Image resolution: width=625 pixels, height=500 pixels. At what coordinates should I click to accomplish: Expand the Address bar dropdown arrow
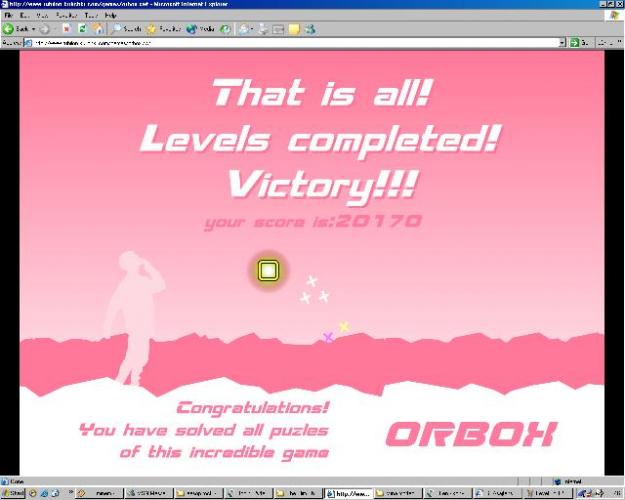coord(562,42)
